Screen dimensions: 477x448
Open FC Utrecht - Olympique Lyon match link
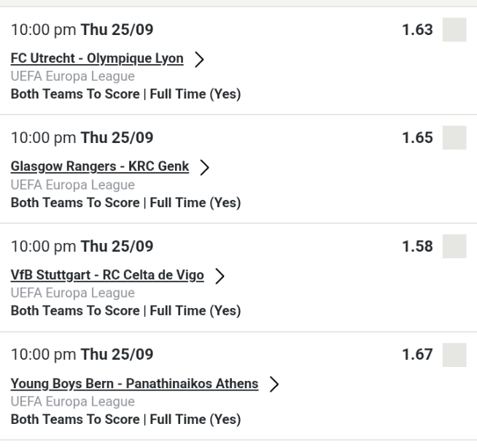point(98,59)
